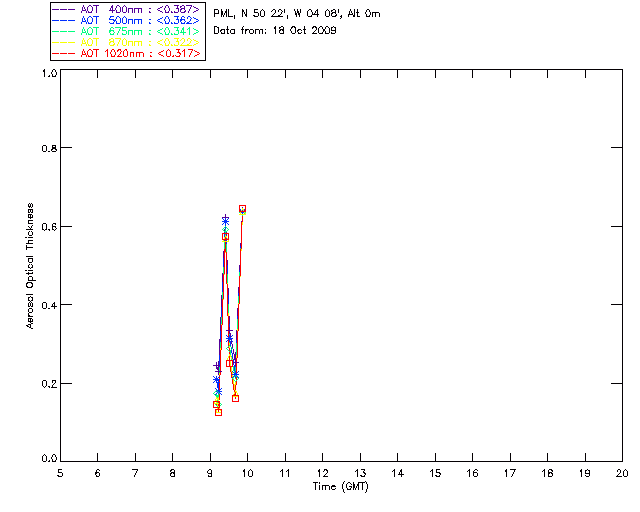Click the PML station location text
Viewport: 640px width, 512px height.
point(297,14)
